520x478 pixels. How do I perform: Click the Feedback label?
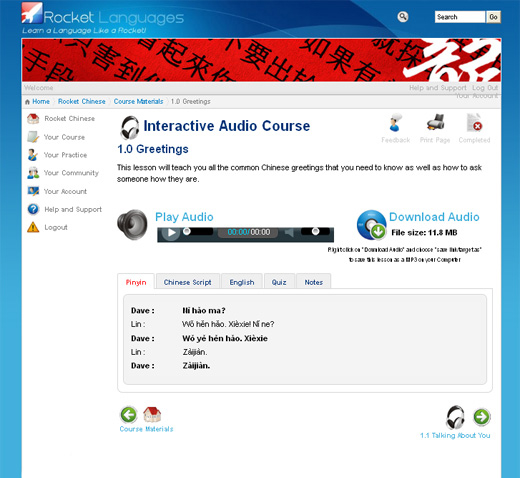[396, 140]
